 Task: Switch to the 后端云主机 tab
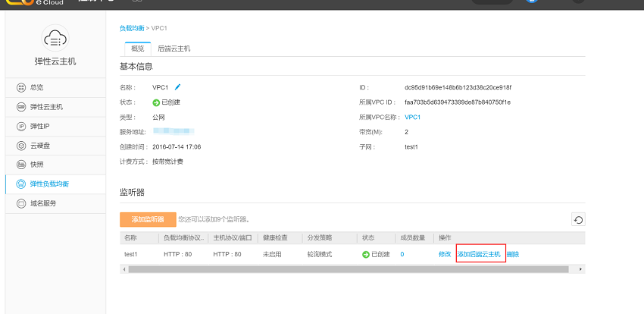(174, 49)
